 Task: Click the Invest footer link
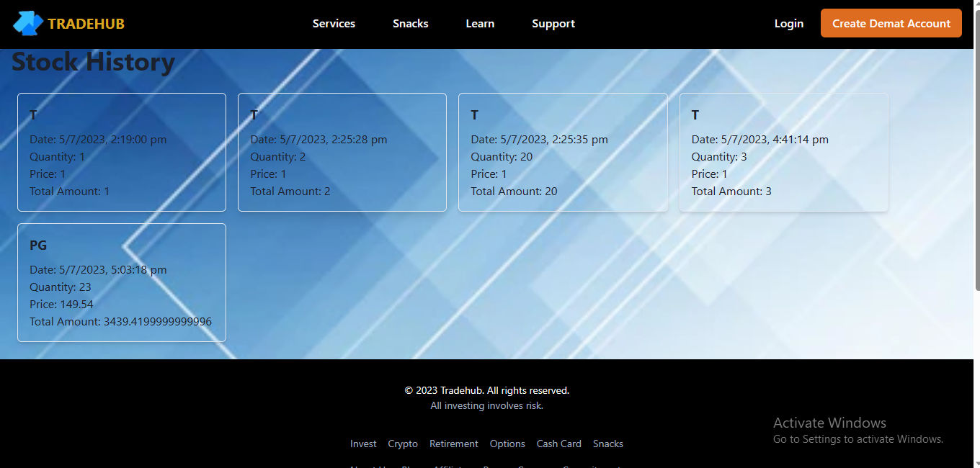(x=363, y=444)
